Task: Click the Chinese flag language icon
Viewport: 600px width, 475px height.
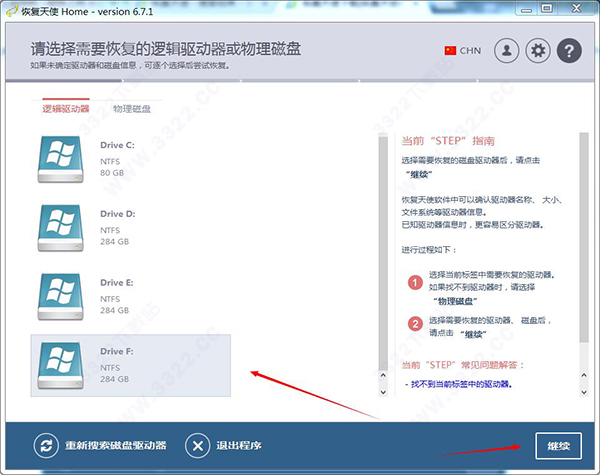Action: pyautogui.click(x=450, y=51)
